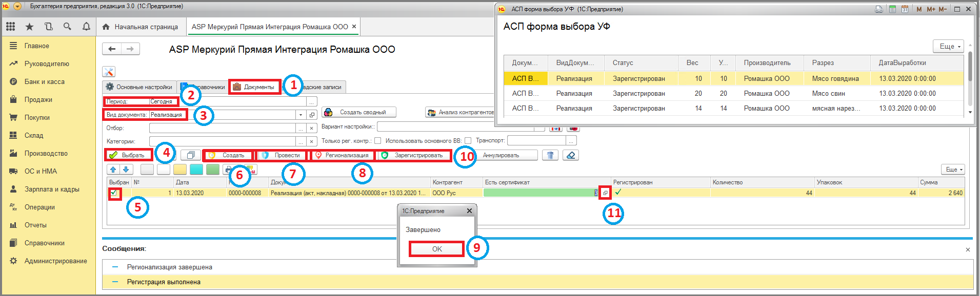The image size is (980, 296).
Task: Open Еще menu above documents table
Action: coord(953,169)
